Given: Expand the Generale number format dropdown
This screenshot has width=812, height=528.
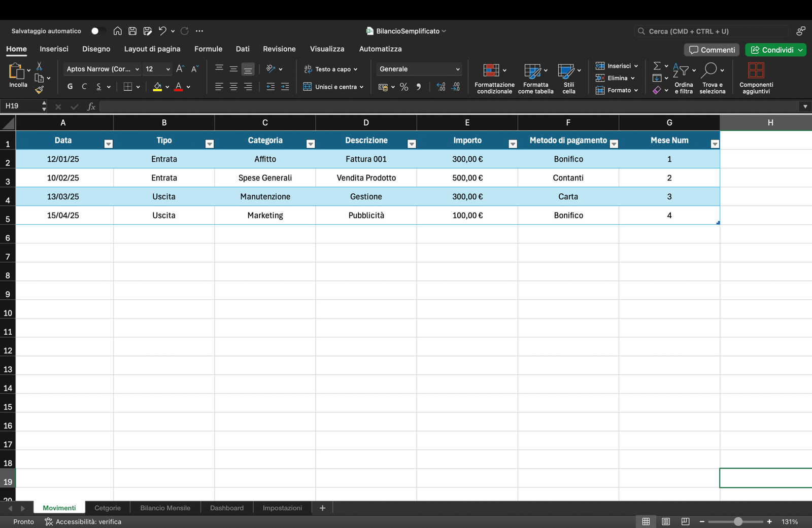Looking at the screenshot, I should pyautogui.click(x=457, y=69).
